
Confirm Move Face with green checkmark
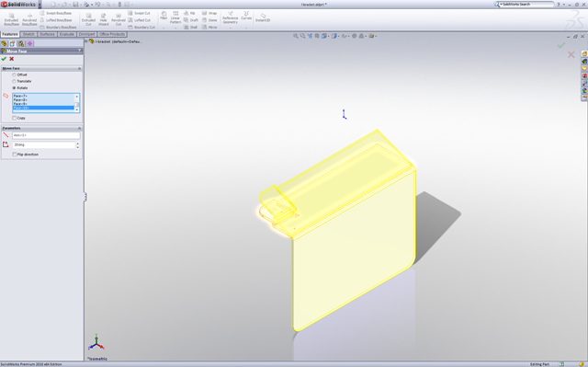click(4, 59)
